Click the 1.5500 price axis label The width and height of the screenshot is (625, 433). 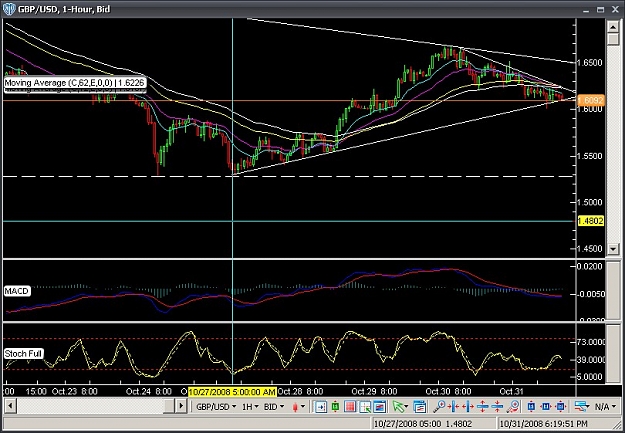[x=592, y=156]
